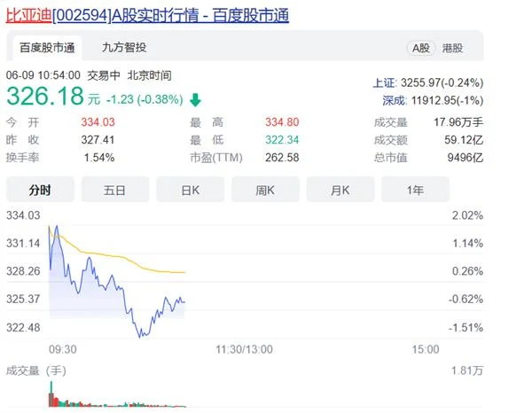
Task: Click the 11:30/13:00 time axis label
Action: [x=245, y=349]
